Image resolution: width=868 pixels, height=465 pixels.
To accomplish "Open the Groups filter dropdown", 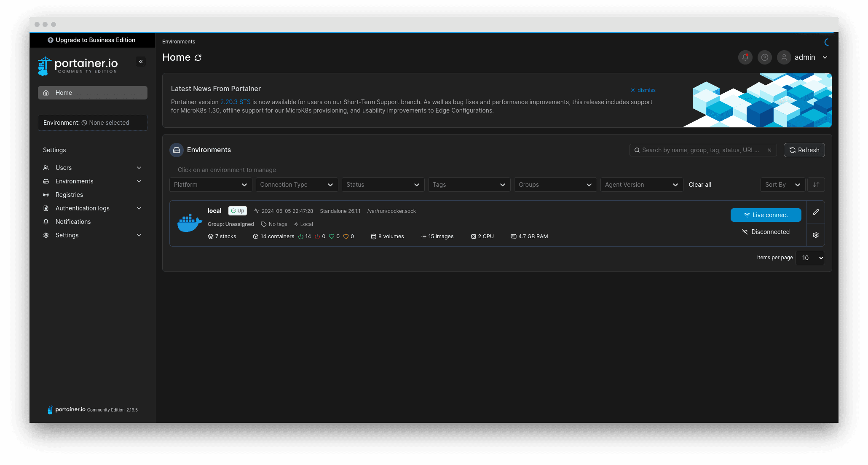I will pyautogui.click(x=555, y=185).
